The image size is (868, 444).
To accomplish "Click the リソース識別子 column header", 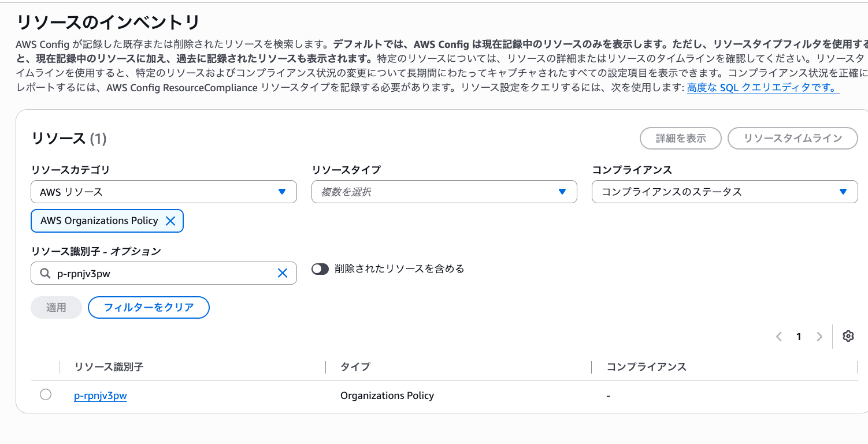I will (109, 367).
